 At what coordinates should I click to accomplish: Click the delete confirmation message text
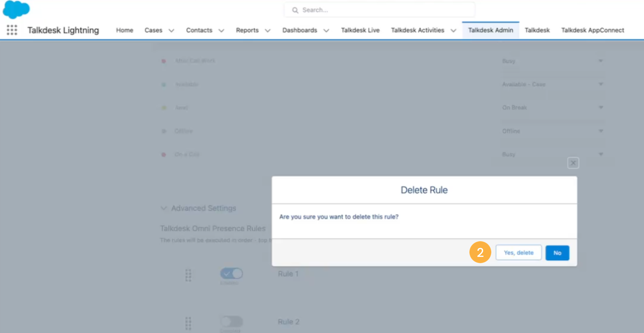339,217
